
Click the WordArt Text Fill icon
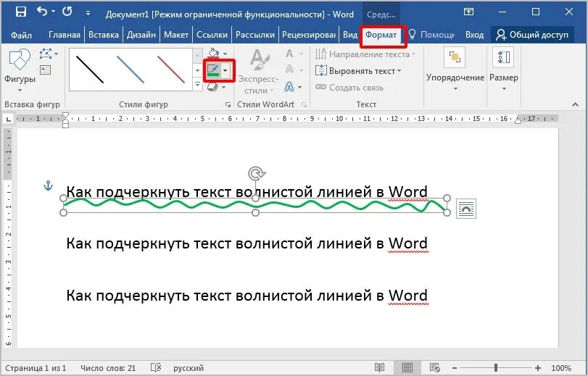coord(289,54)
